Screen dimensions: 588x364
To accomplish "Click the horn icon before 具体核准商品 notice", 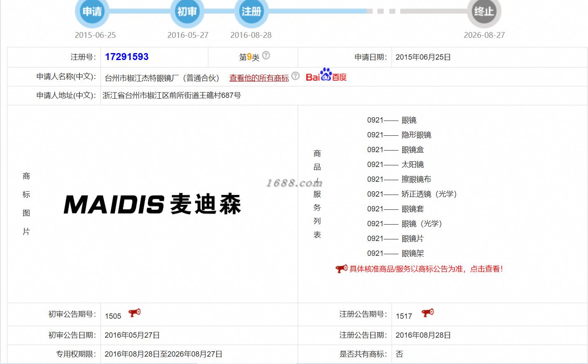I will [341, 269].
